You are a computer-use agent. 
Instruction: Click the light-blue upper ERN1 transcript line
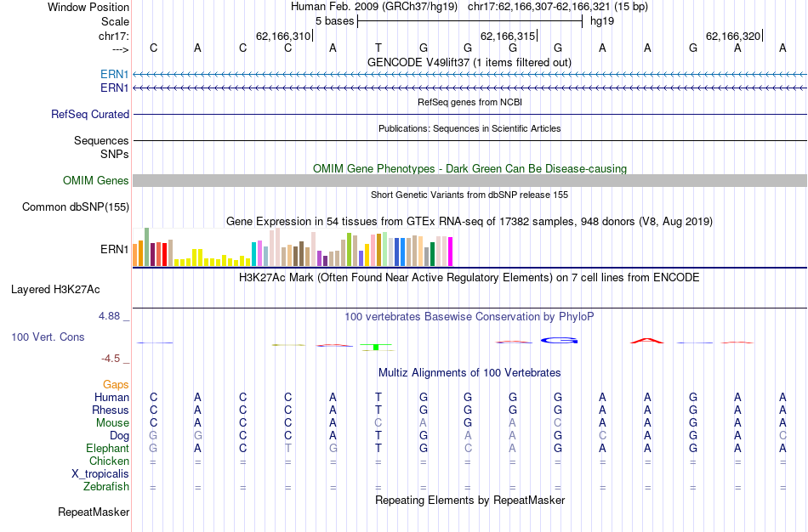470,75
